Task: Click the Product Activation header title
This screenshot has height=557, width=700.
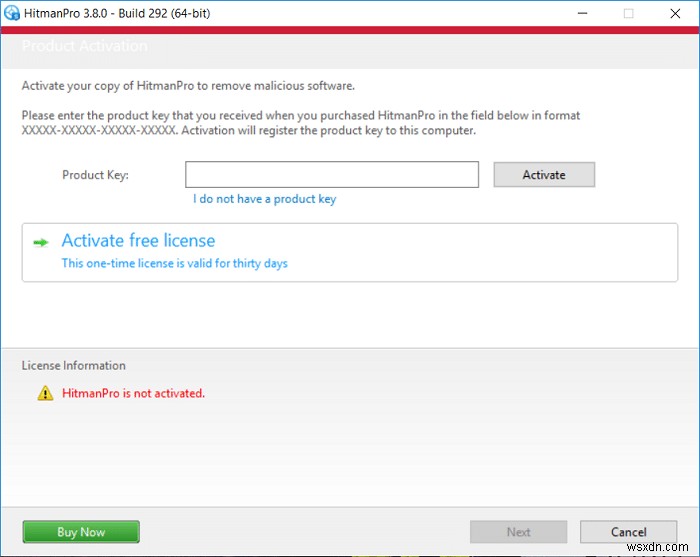Action: click(x=85, y=46)
